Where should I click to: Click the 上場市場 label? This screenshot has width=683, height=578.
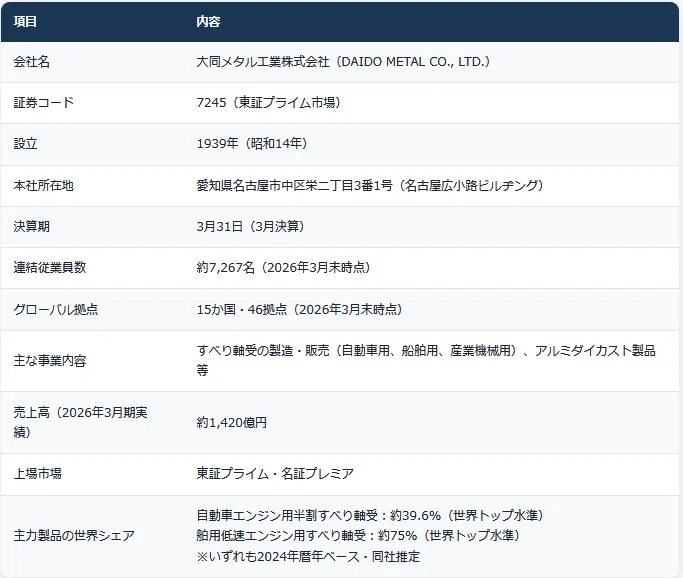coord(37,473)
